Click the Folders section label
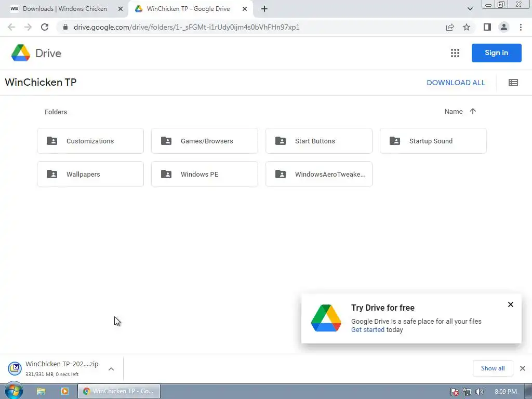The height and width of the screenshot is (399, 532). click(x=56, y=112)
